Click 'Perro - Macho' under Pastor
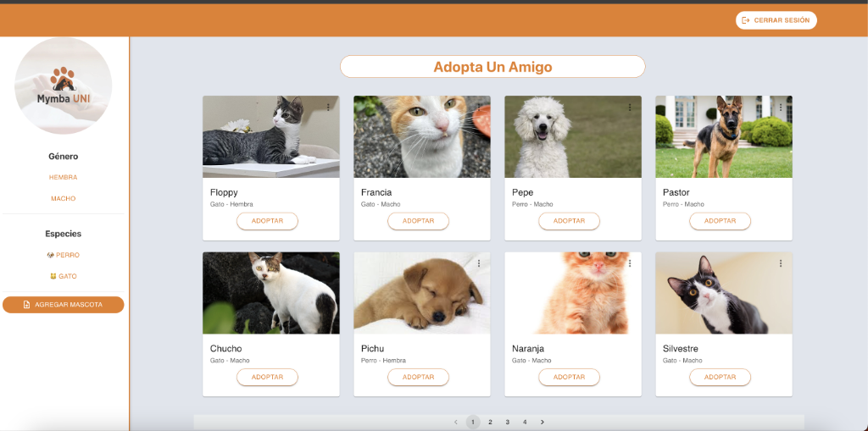Screen dimensions: 868x431 684,205
